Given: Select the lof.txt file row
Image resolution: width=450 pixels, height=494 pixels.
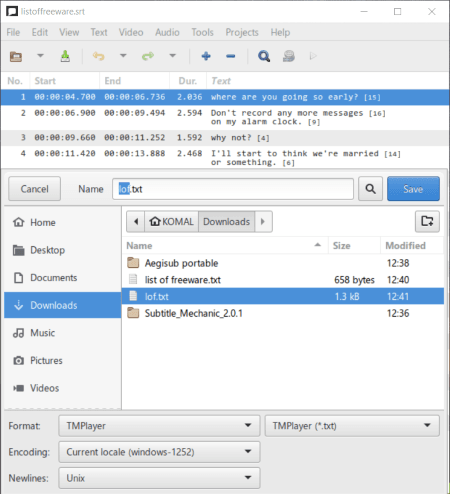Looking at the screenshot, I should (x=283, y=296).
